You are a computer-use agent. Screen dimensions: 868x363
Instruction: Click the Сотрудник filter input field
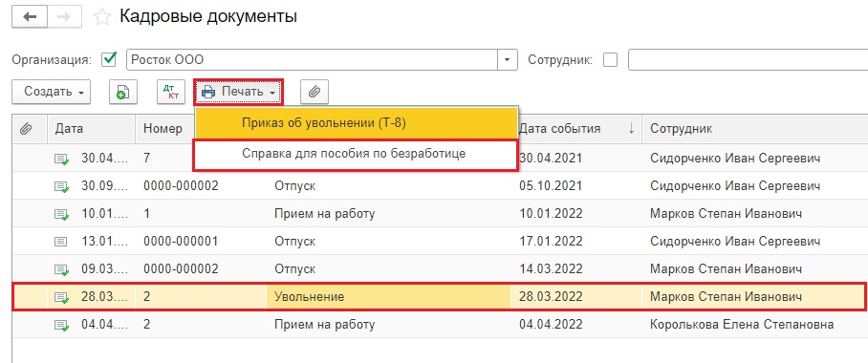coord(748,60)
